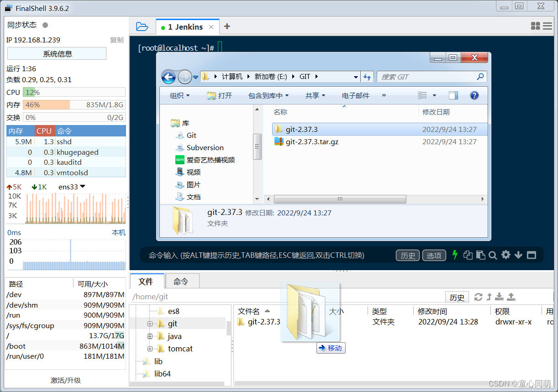Viewport: 558px width, 392px height.
Task: Expand the java folder tree node
Action: point(149,336)
